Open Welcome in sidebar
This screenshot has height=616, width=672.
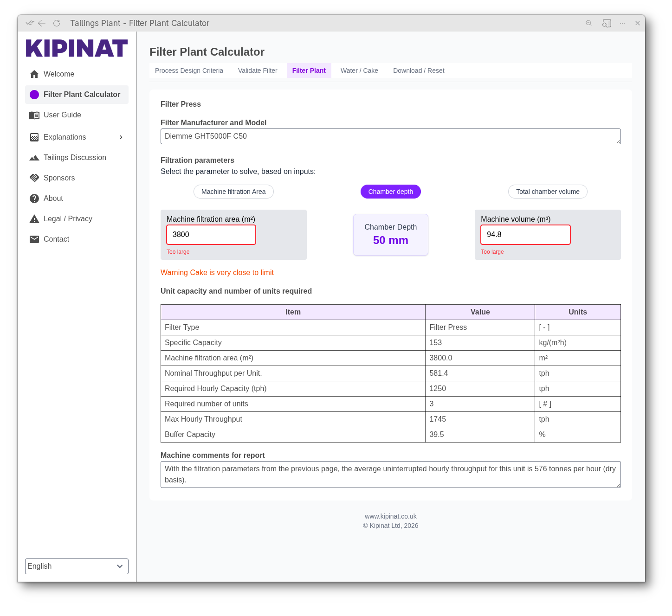tap(77, 74)
